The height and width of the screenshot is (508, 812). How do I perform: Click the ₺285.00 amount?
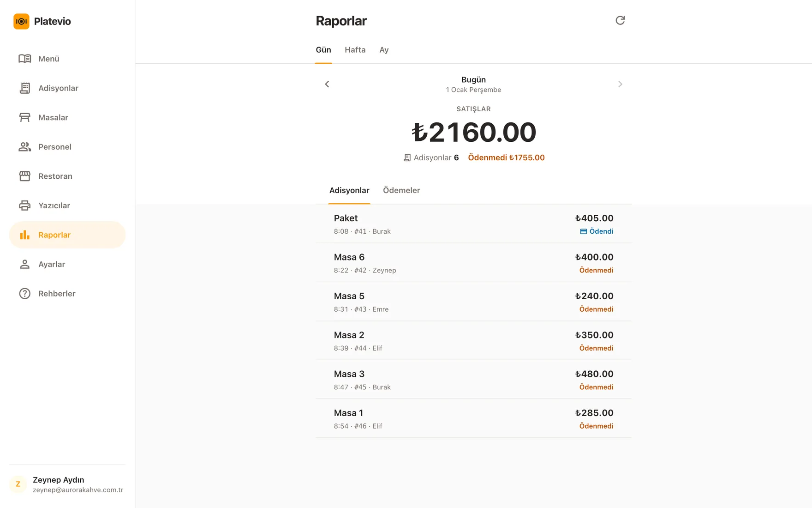tap(594, 413)
